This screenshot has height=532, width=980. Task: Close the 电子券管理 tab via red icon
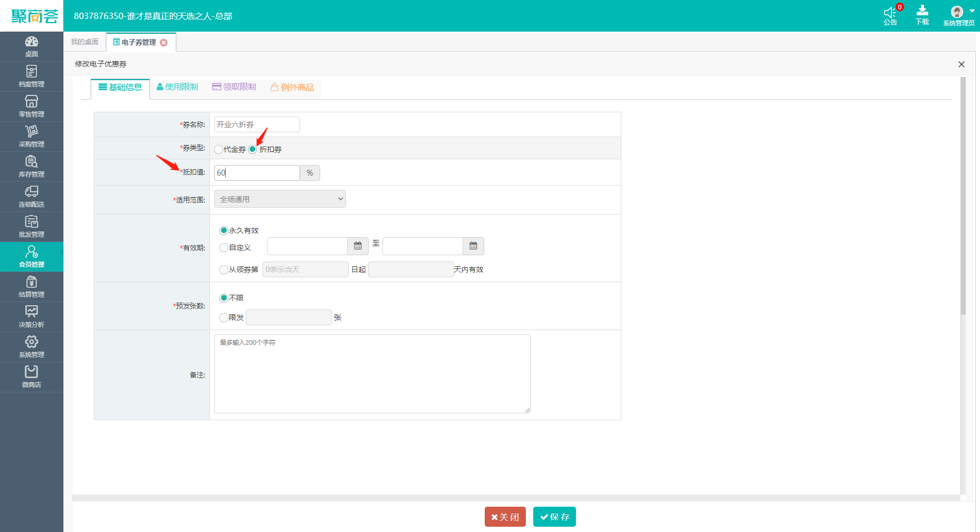tap(164, 43)
